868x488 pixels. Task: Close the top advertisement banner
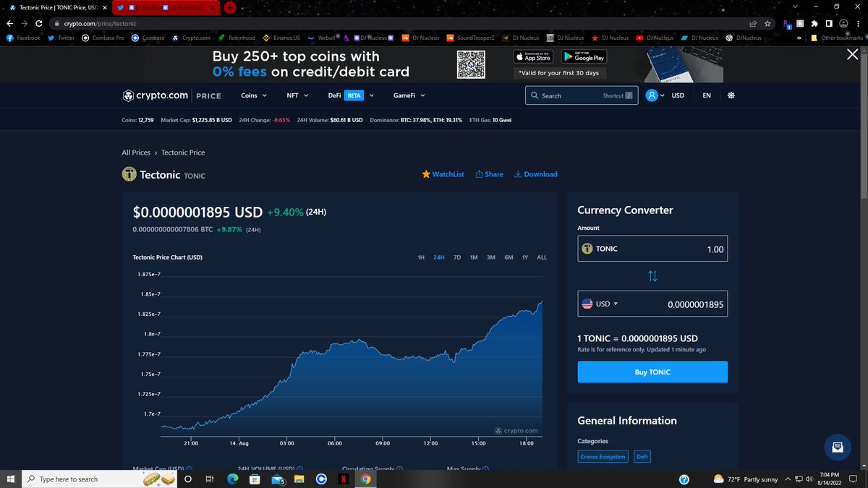tap(853, 56)
